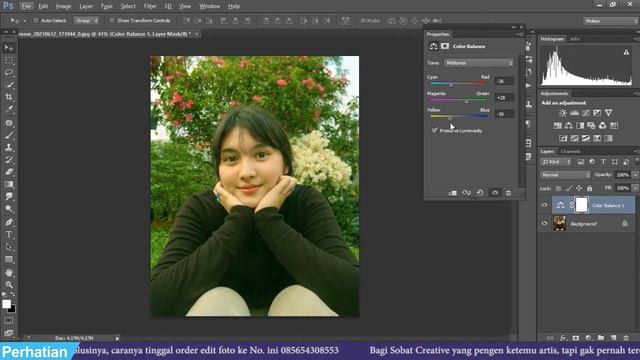Toggle adjustment visibility eye in Properties panel
This screenshot has height=360, width=640.
tap(495, 193)
